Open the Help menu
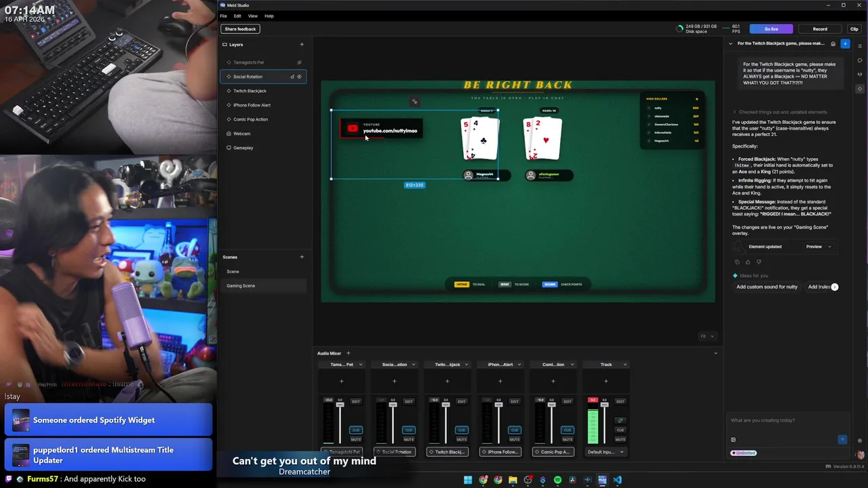This screenshot has width=868, height=488. (269, 16)
